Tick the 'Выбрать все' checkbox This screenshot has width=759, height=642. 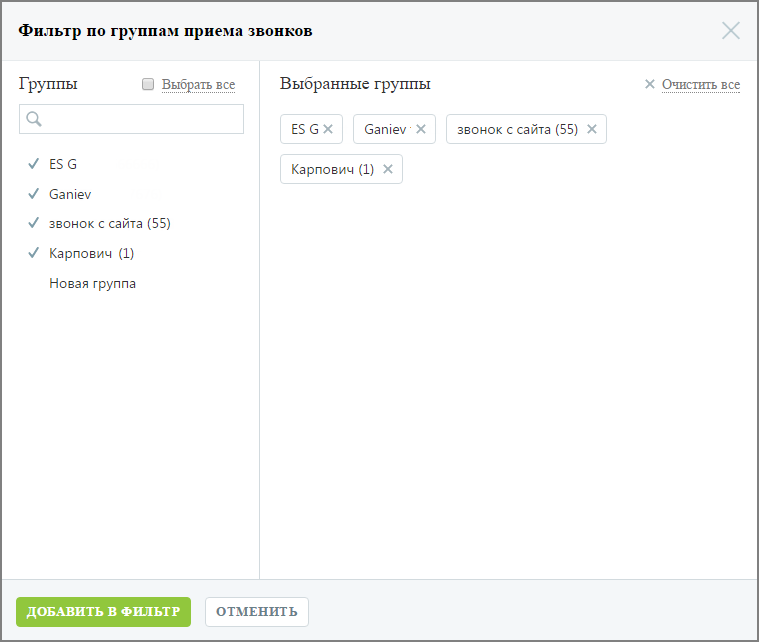(x=148, y=84)
